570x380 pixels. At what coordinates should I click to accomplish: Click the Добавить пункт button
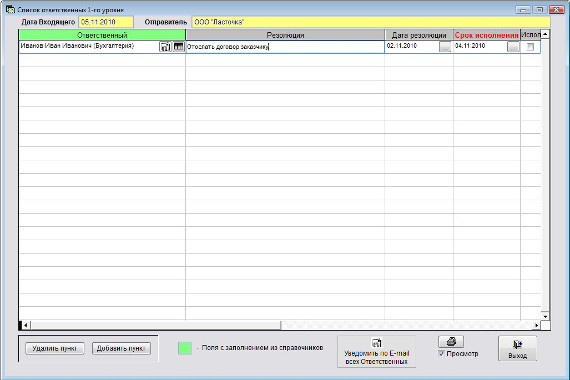point(121,348)
